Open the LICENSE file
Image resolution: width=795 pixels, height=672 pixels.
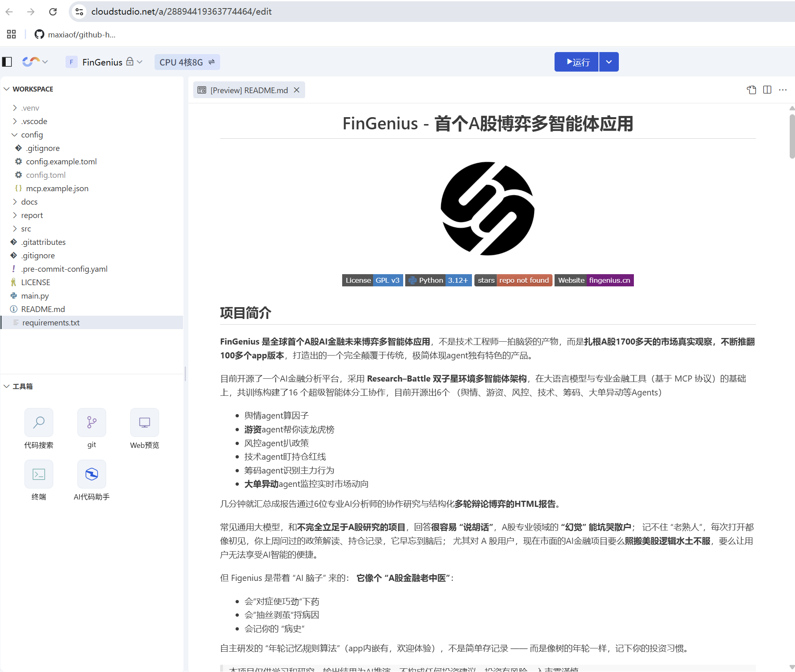(x=35, y=282)
